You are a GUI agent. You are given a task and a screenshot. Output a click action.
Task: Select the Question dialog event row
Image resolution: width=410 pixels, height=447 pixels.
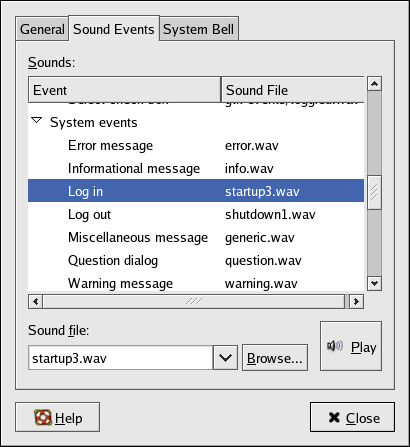(196, 260)
